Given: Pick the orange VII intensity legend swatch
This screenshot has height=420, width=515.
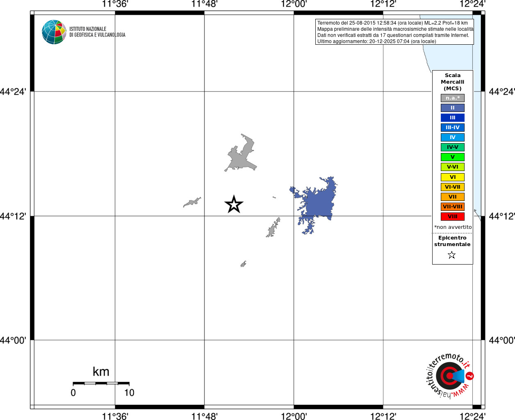Looking at the screenshot, I should click(x=453, y=197).
